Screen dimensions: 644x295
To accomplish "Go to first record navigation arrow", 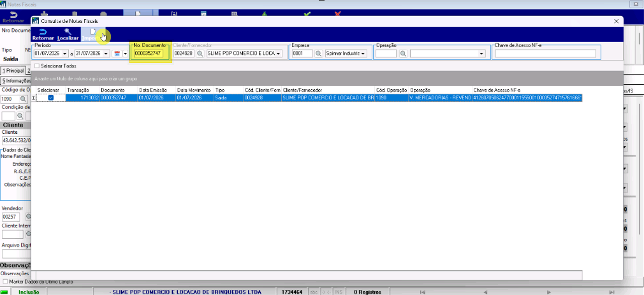I will coord(422,292).
